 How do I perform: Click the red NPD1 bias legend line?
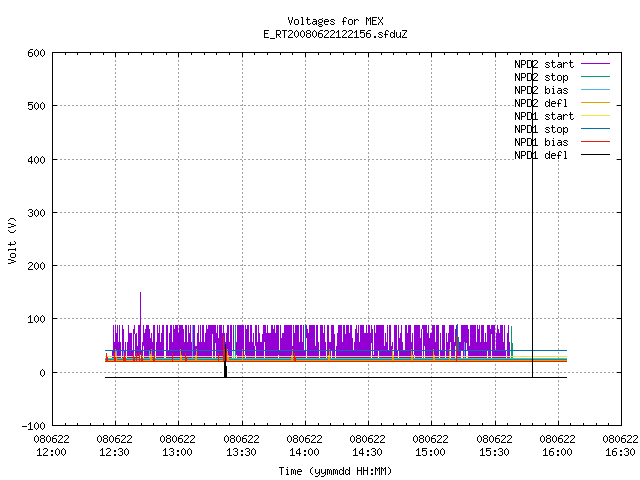tap(596, 142)
